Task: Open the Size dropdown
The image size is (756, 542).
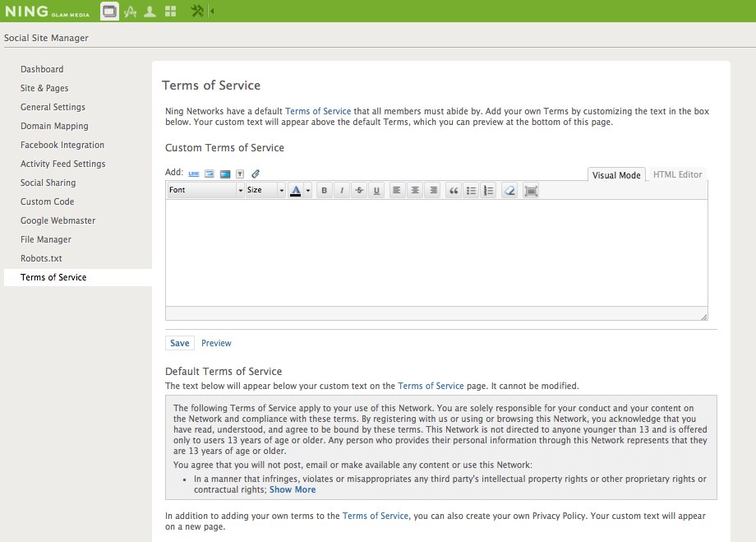Action: click(265, 191)
